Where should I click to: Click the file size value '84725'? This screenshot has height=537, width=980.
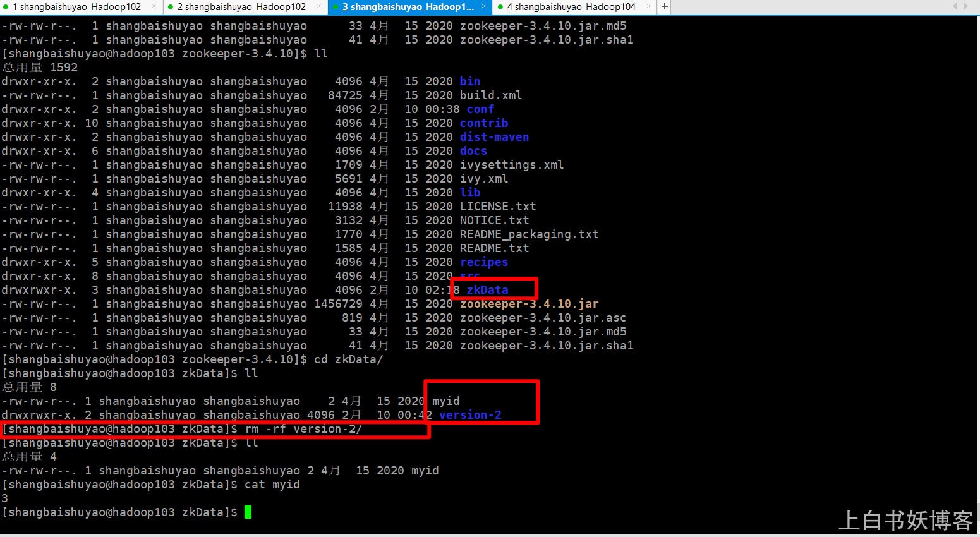345,95
